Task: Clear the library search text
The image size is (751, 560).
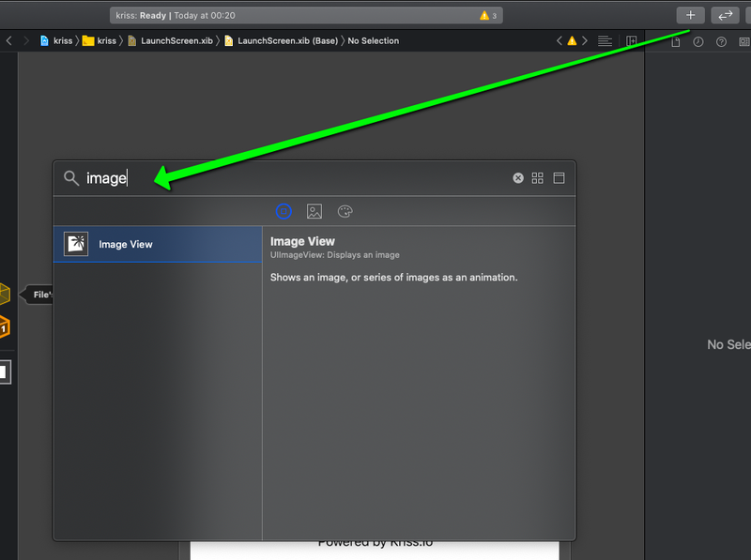Action: pos(518,178)
